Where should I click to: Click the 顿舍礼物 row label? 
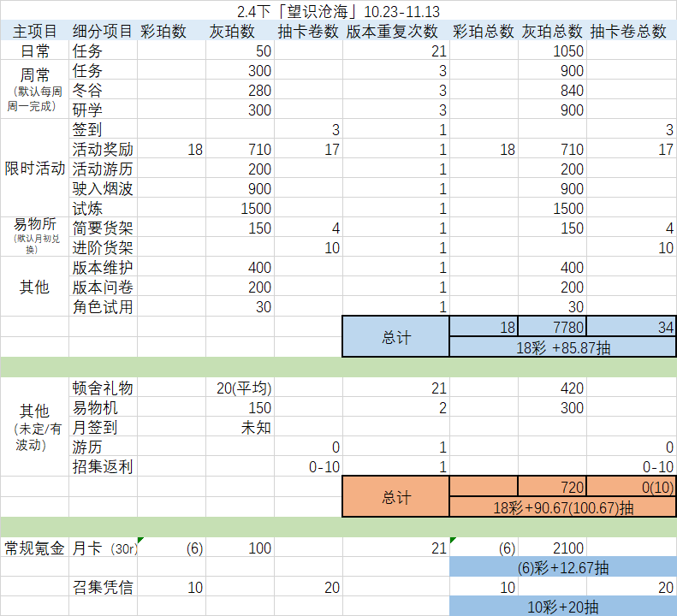(103, 388)
